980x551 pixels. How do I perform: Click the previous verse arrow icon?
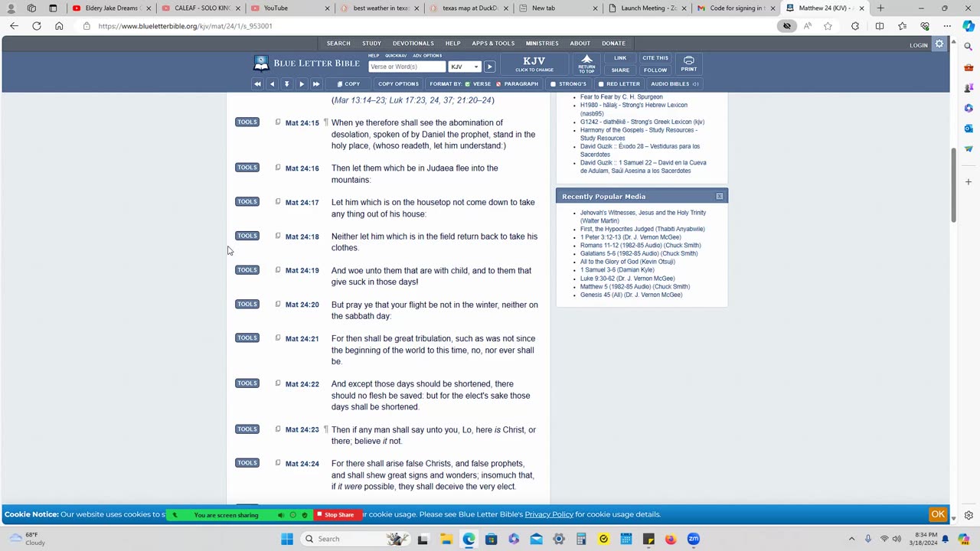click(272, 83)
